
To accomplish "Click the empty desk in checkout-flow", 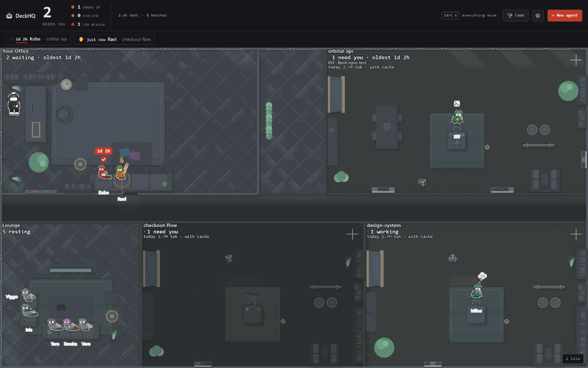I will click(253, 315).
